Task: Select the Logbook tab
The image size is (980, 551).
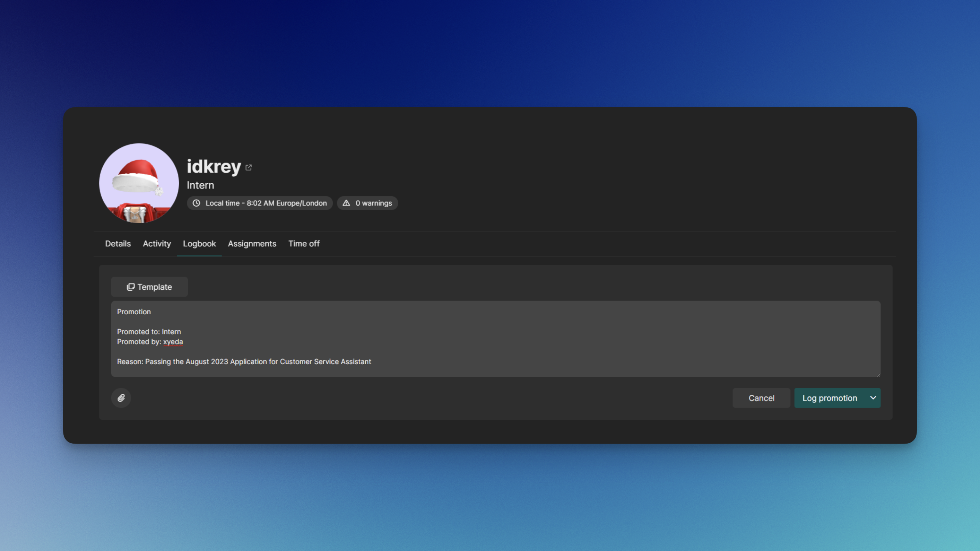Action: 199,244
